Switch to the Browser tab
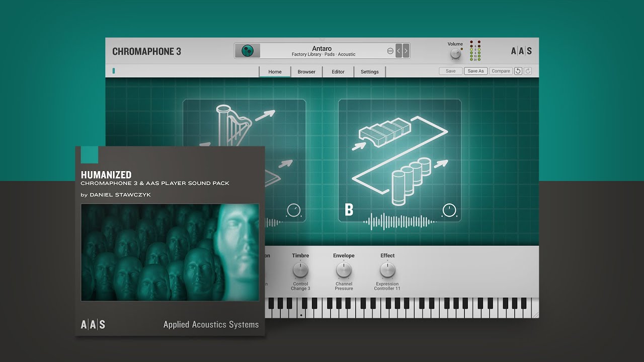This screenshot has width=644, height=362. tap(306, 71)
